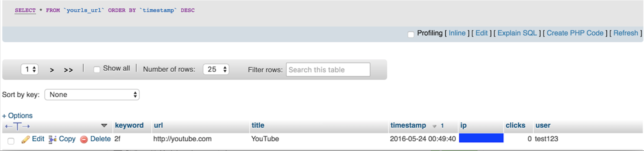The height and width of the screenshot is (151, 644).
Task: Click the timestamp sort direction arrow
Action: click(x=434, y=126)
